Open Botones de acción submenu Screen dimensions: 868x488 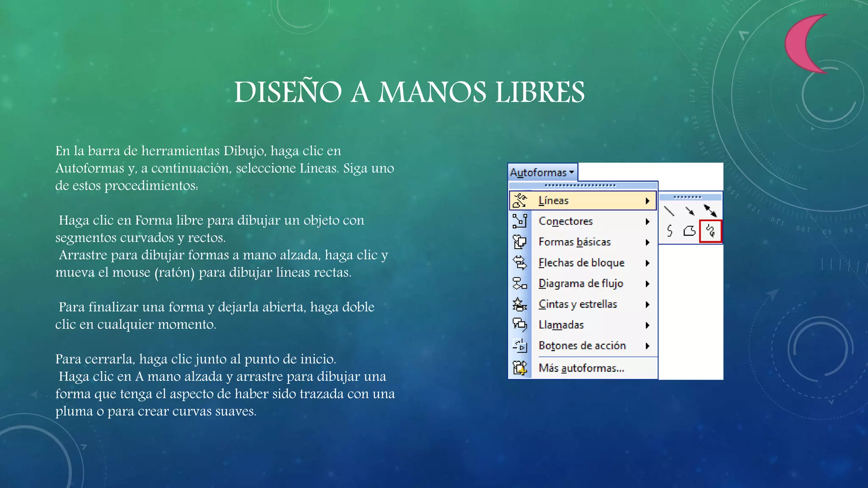[x=583, y=346]
